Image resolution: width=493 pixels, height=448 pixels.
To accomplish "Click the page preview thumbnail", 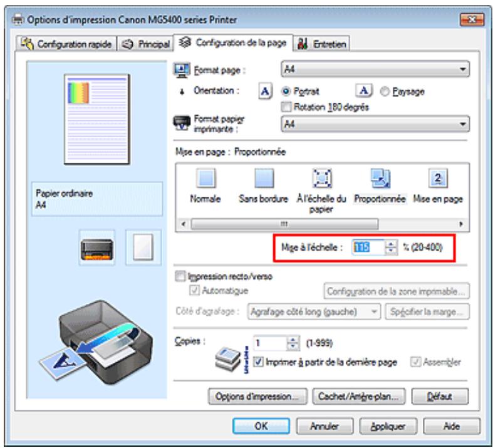I will [97, 119].
